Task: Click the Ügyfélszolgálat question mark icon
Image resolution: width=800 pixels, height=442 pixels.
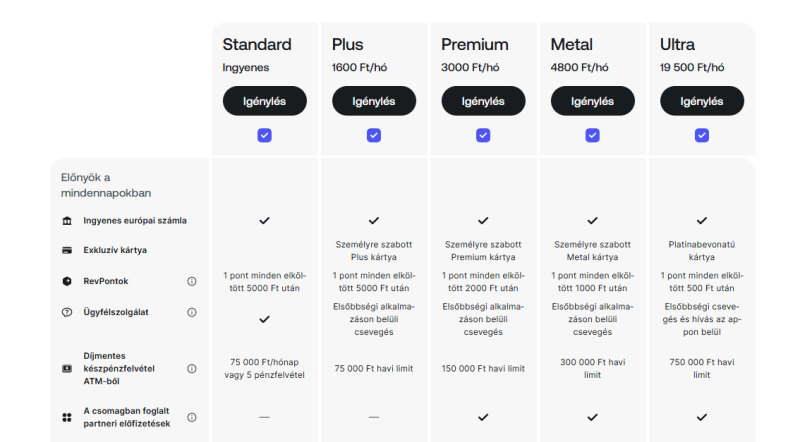Action: tap(67, 312)
